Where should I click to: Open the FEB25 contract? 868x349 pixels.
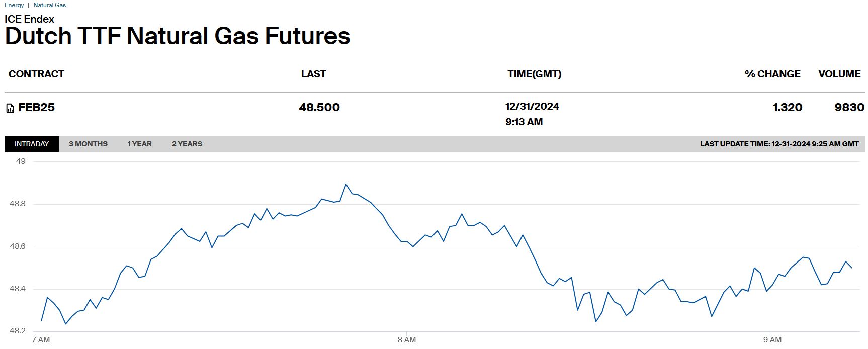pos(36,107)
